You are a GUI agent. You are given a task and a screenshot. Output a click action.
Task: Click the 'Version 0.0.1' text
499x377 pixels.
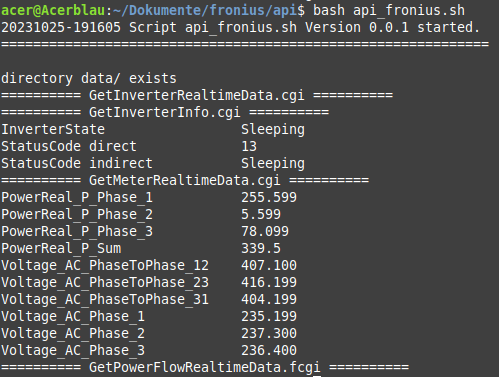[x=357, y=27]
